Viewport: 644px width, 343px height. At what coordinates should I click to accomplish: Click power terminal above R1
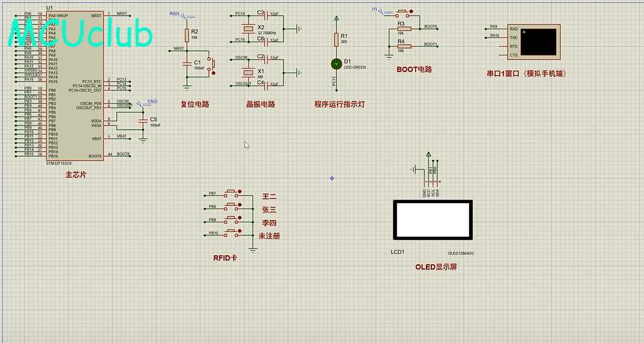336,19
